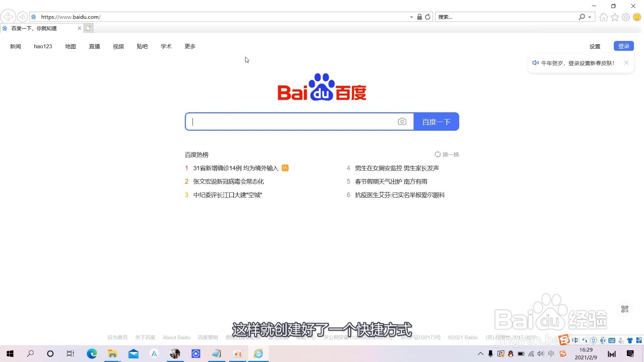
Task: Open File Explorer from taskbar
Action: [x=112, y=354]
